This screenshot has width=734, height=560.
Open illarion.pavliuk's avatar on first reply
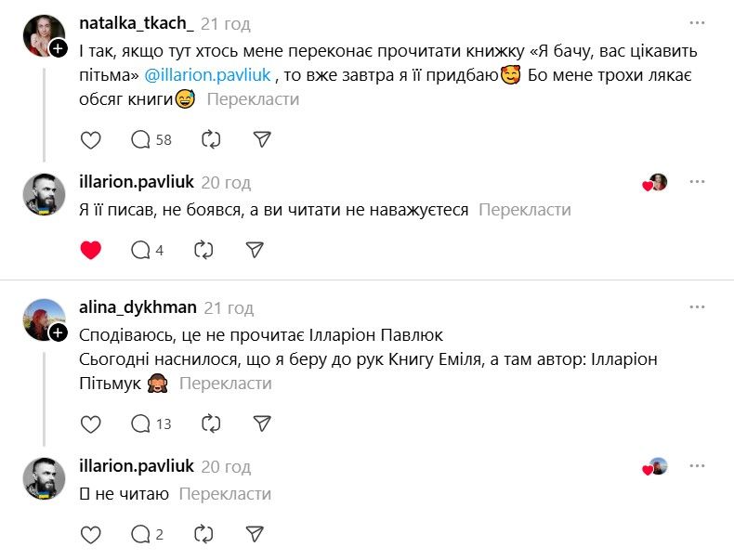pyautogui.click(x=44, y=194)
